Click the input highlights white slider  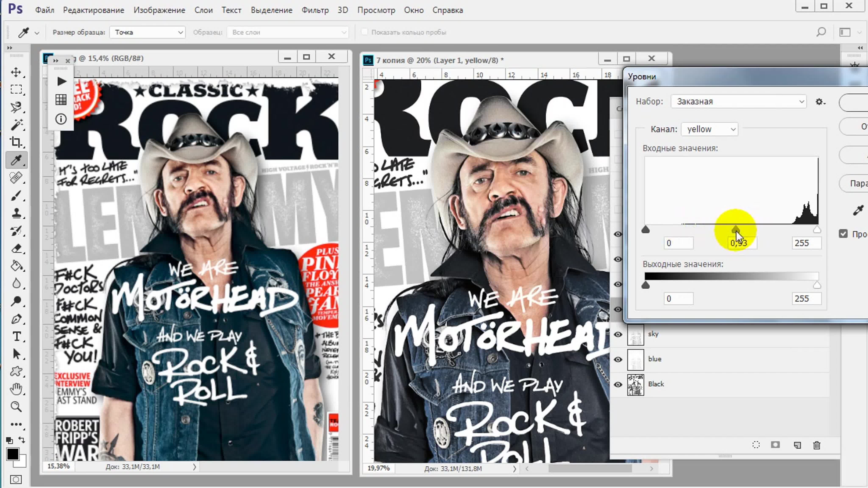(x=817, y=230)
